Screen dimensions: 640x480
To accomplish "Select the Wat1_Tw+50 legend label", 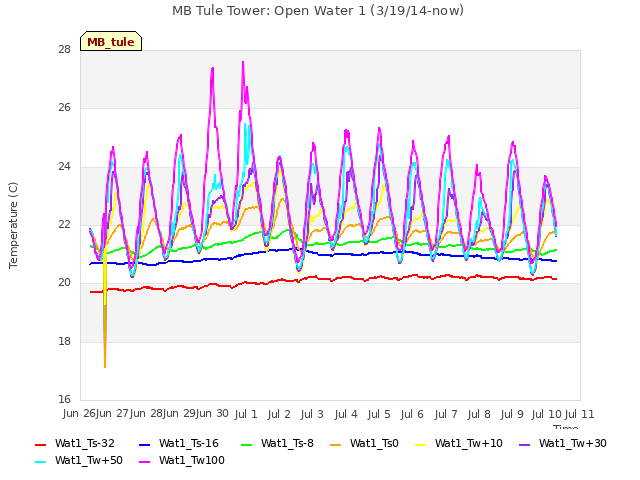I will tap(89, 461).
